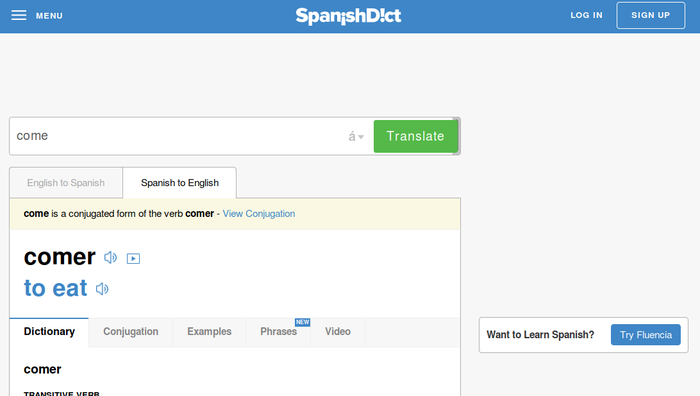Screen dimensions: 700x396
Task: Switch to the English to Spanish tab
Action: (x=66, y=183)
